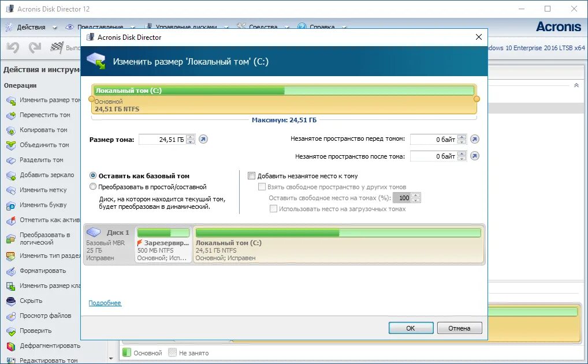Click the Redo arrow in main toolbar

35,47
